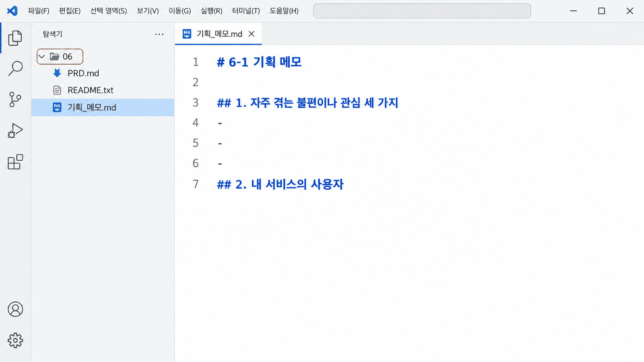644x362 pixels.
Task: Click the VS Code logo icon
Action: point(12,11)
